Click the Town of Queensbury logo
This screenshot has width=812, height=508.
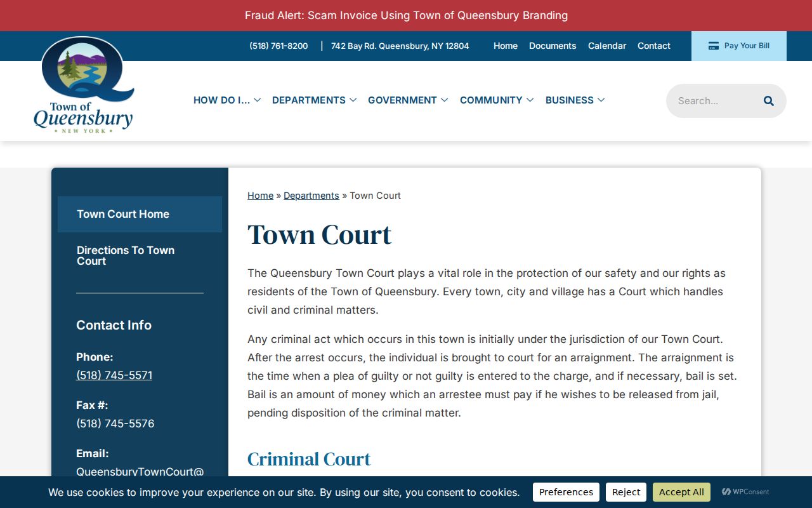pos(84,84)
